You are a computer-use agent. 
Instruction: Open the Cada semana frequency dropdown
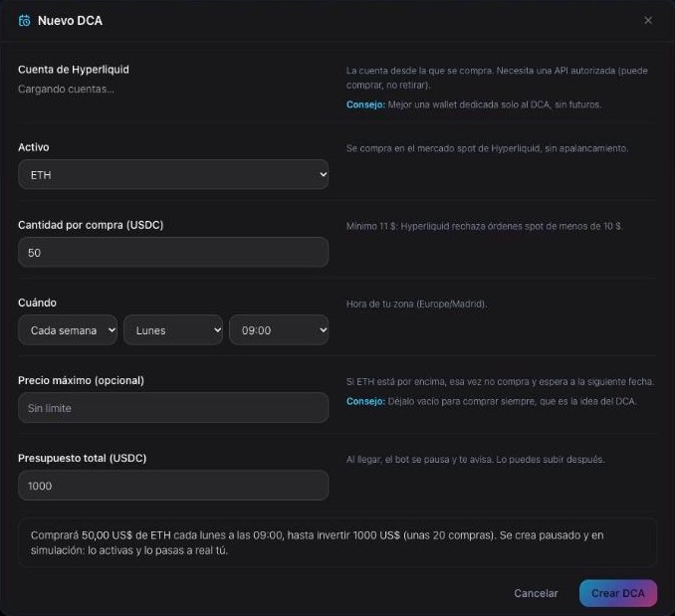pos(68,330)
